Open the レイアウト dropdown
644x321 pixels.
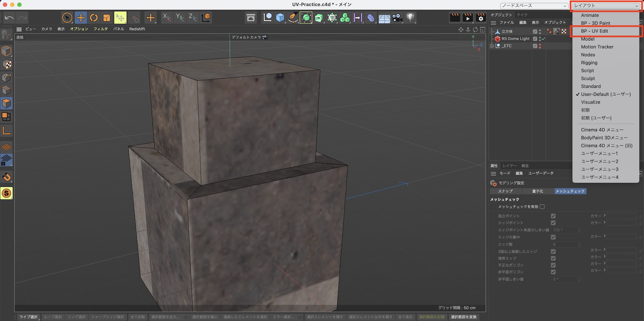(606, 6)
